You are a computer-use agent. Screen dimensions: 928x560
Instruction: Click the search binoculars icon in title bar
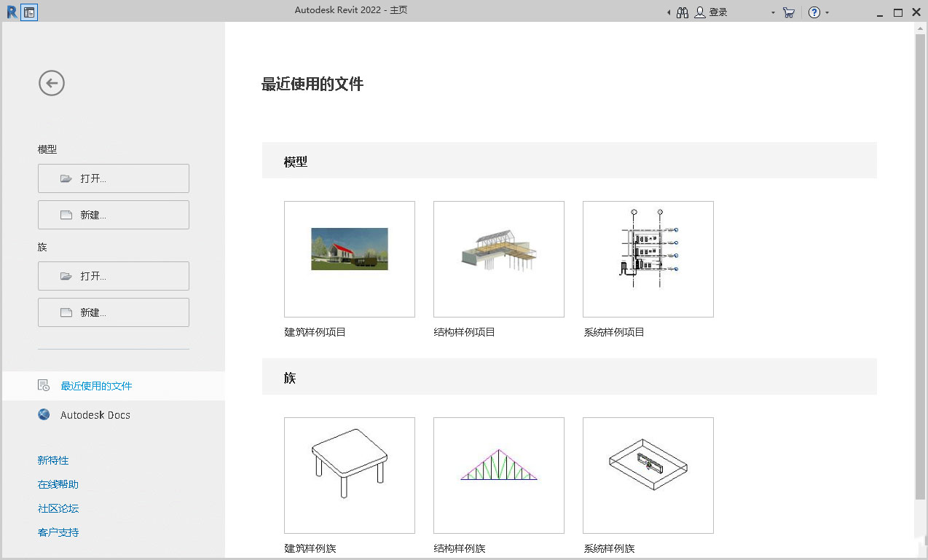click(x=683, y=12)
